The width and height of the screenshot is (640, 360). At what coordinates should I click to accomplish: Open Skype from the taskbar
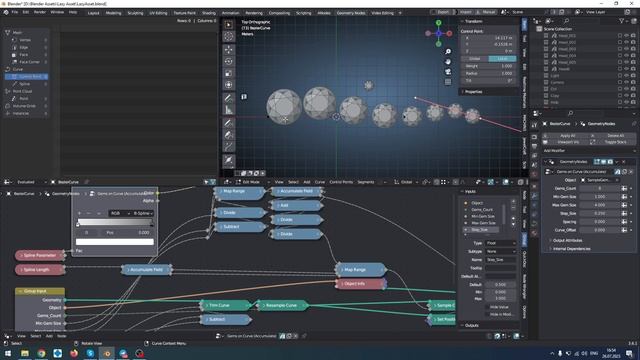point(90,353)
